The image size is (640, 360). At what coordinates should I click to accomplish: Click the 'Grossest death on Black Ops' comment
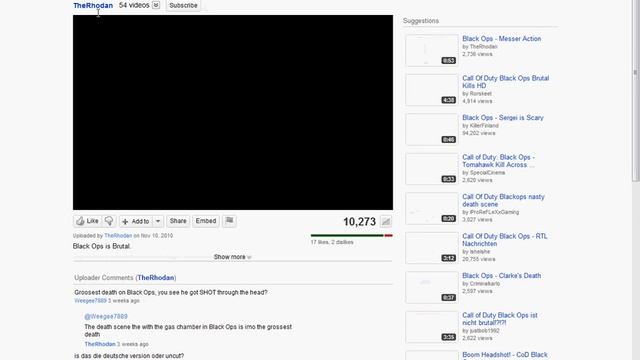coord(171,292)
